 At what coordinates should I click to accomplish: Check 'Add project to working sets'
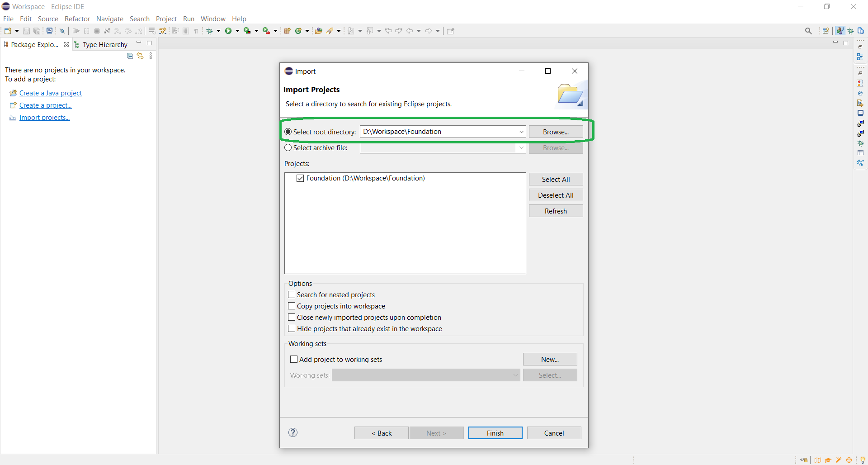tap(294, 359)
